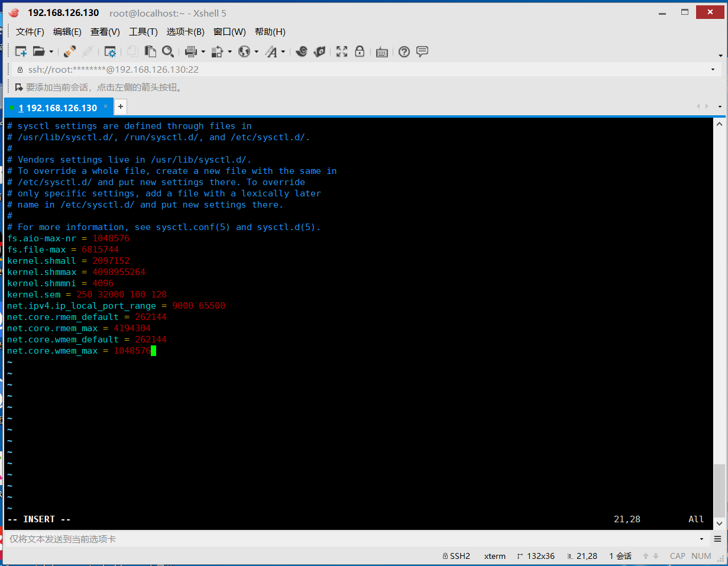Click the 1 会话 status entry
This screenshot has width=728, height=566.
[x=620, y=556]
